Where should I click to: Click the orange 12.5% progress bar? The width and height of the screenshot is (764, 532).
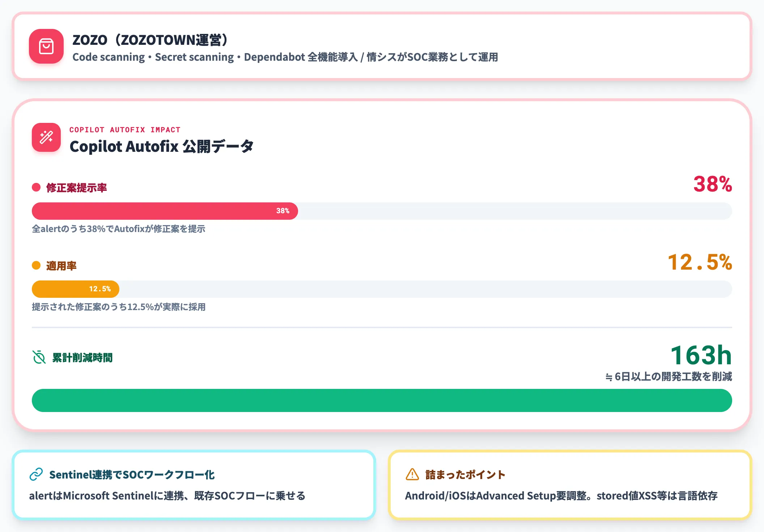(x=76, y=289)
